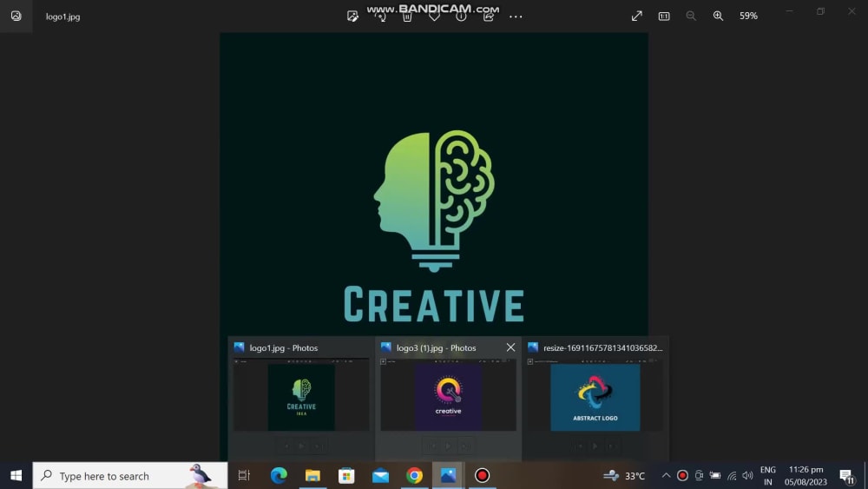Viewport: 868px width, 489px height.
Task: Click the 59% zoom level readout
Action: pyautogui.click(x=748, y=16)
